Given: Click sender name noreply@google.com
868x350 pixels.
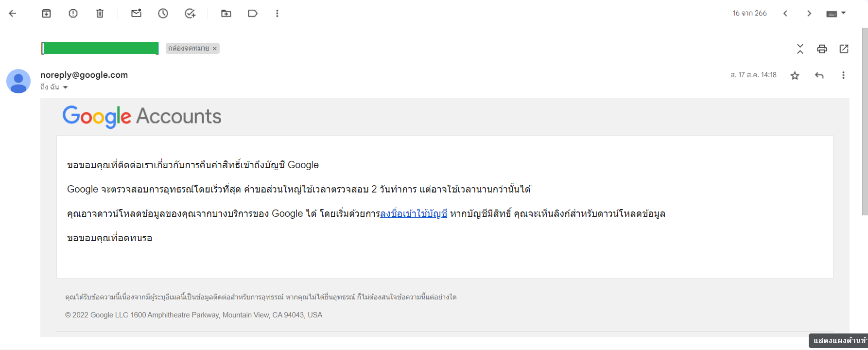Looking at the screenshot, I should coord(84,75).
